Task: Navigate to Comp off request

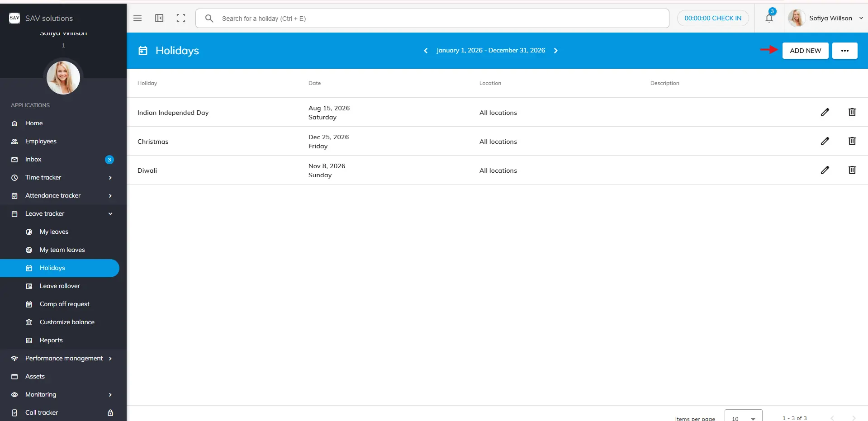Action: (x=65, y=304)
